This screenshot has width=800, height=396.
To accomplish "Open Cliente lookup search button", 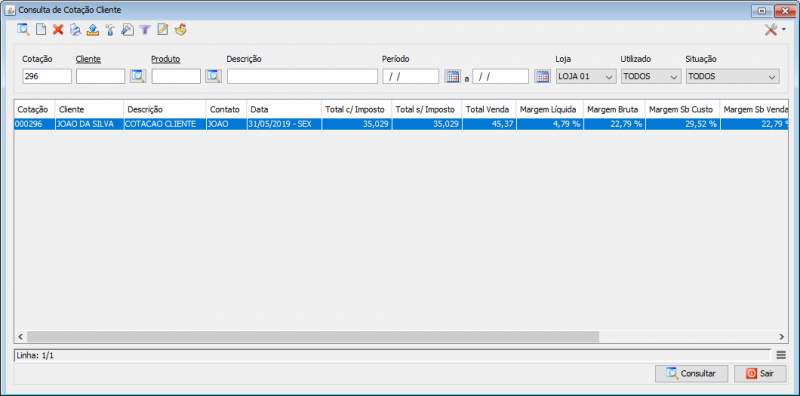I will pos(138,77).
